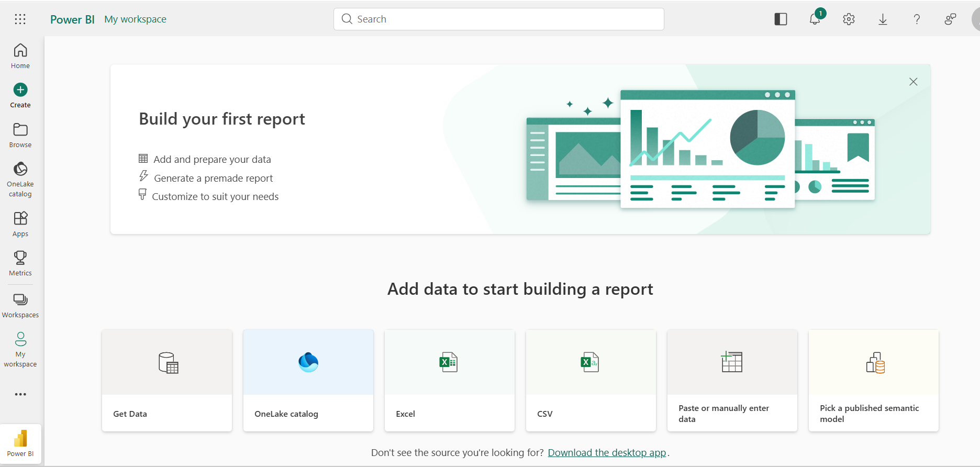Follow Download the desktop app link
This screenshot has height=467, width=980.
pyautogui.click(x=607, y=452)
